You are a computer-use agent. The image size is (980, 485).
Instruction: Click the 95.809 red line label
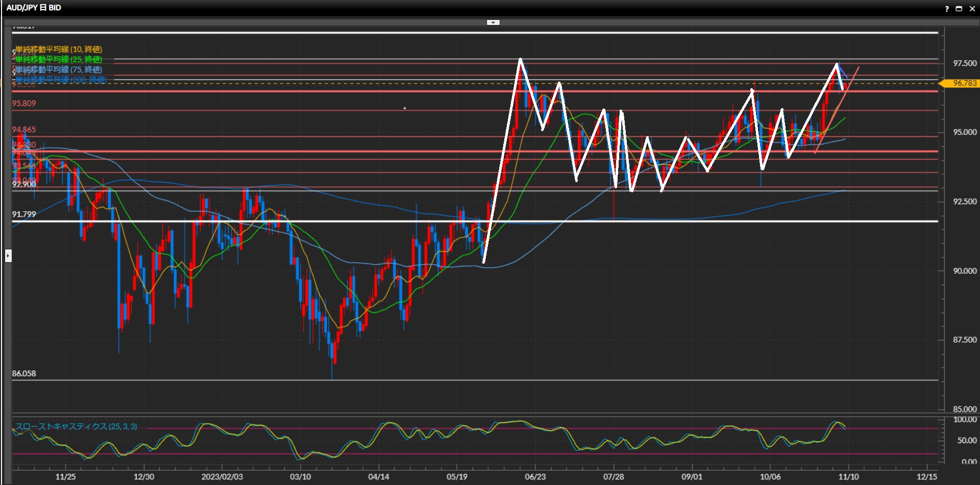[24, 104]
